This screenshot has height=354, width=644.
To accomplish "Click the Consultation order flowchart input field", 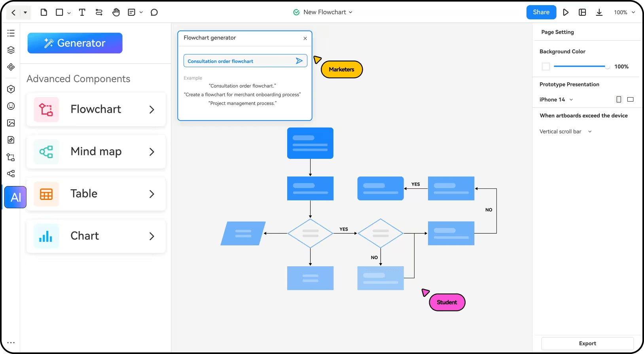I will click(245, 61).
